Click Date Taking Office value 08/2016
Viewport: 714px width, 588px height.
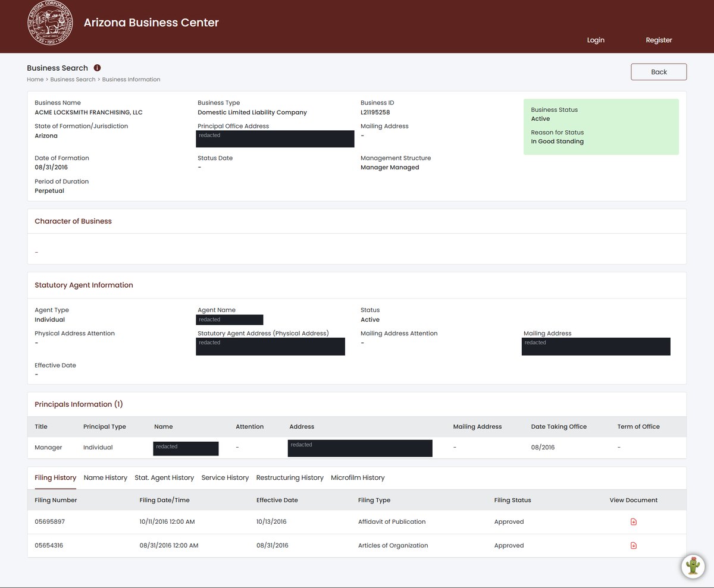(543, 447)
